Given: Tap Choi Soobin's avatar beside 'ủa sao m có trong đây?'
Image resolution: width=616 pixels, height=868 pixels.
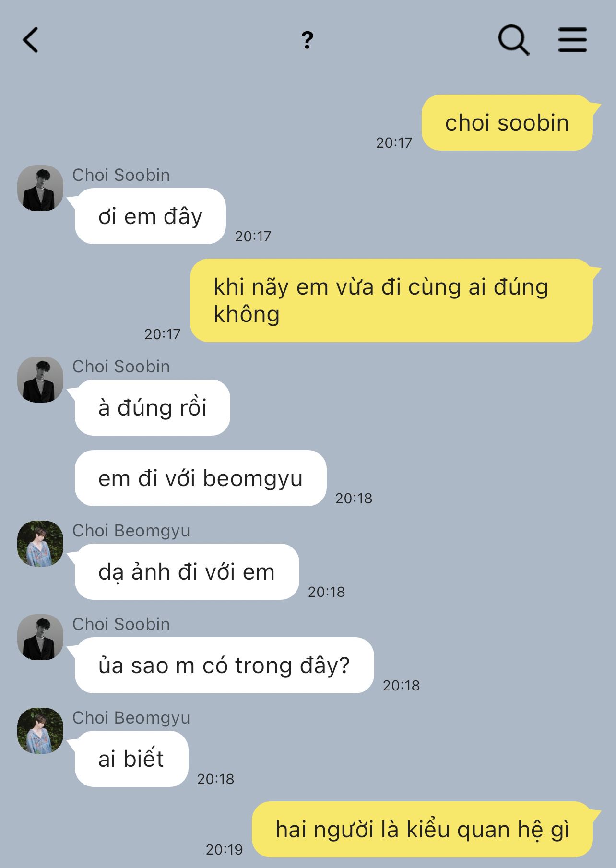Looking at the screenshot, I should pos(40,637).
